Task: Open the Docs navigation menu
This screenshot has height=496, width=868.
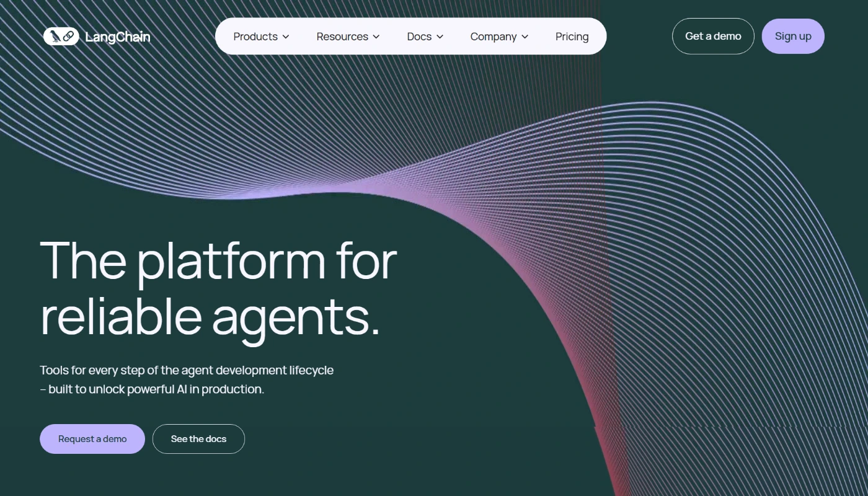Action: (x=419, y=37)
